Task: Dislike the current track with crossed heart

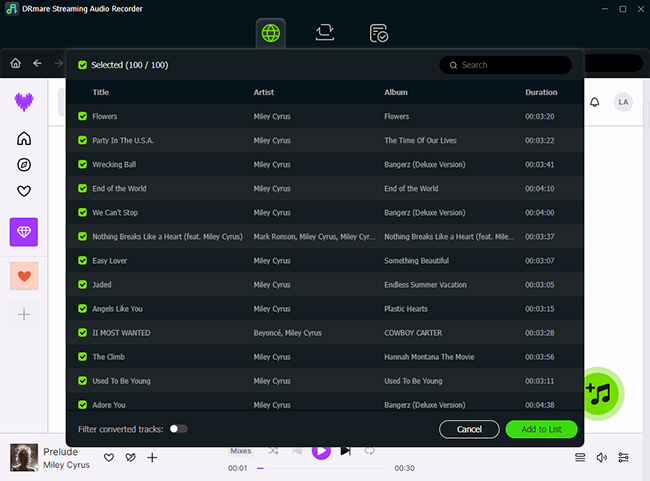Action: [131, 457]
